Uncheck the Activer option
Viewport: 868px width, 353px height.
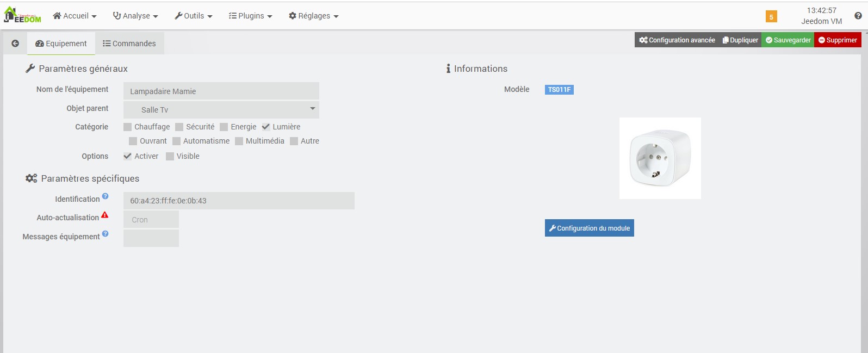click(x=127, y=156)
